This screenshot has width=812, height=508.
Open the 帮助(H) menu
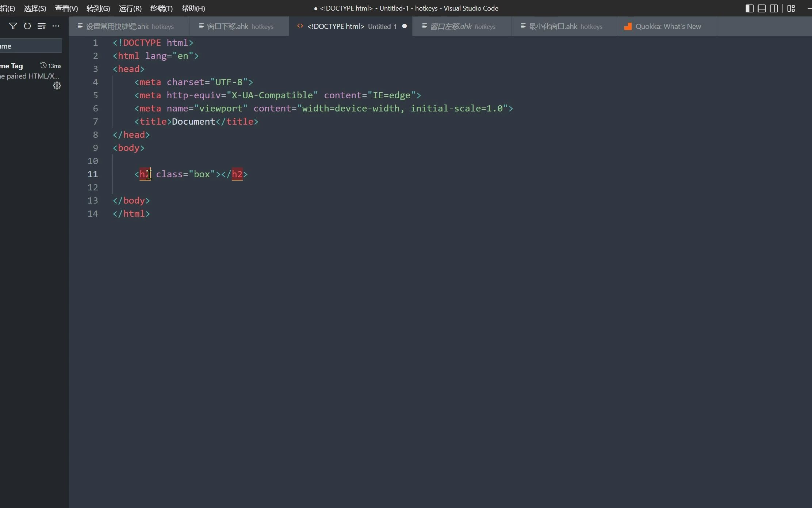[x=193, y=8]
